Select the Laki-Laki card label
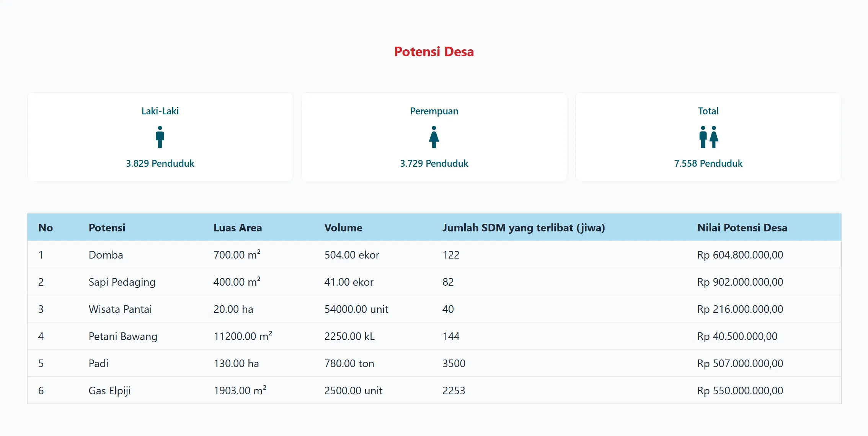This screenshot has width=868, height=436. (x=160, y=111)
